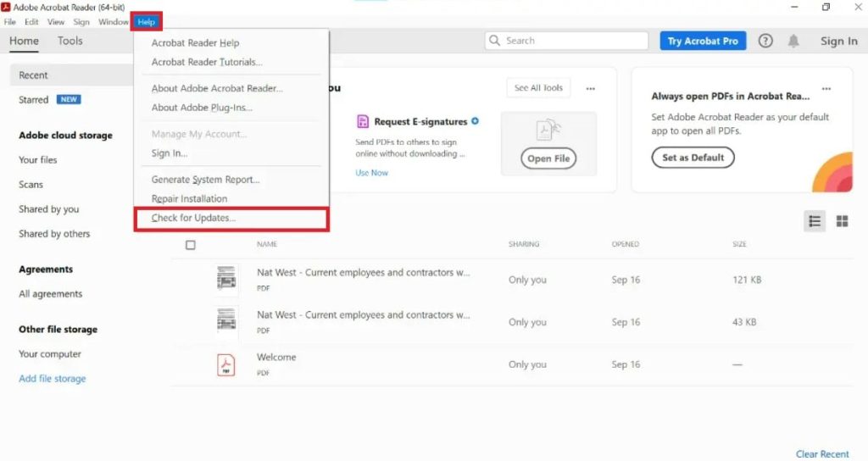The height and width of the screenshot is (461, 868).
Task: Open the Sign menu
Action: pyautogui.click(x=81, y=22)
